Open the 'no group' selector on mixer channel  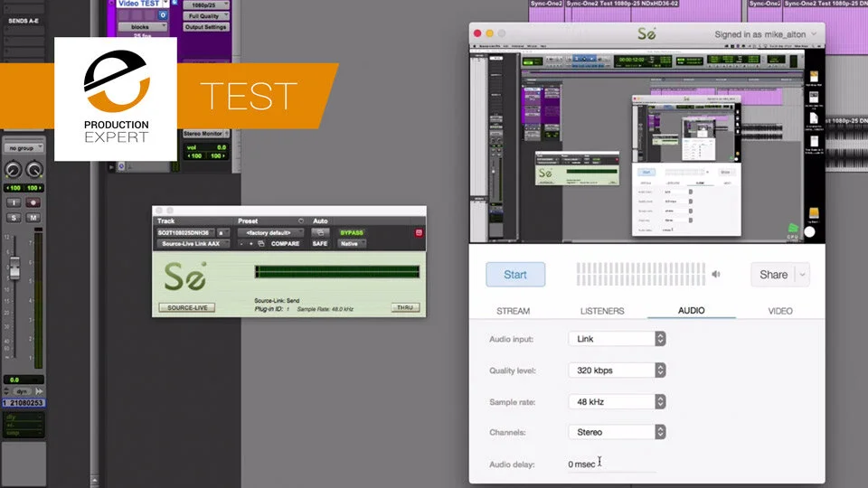[x=24, y=147]
